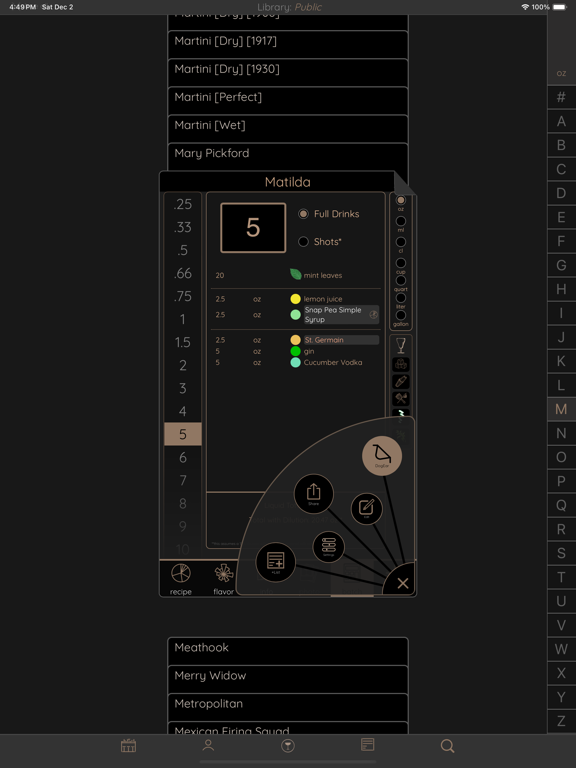Tap the mint leaves ingredient label

(323, 275)
